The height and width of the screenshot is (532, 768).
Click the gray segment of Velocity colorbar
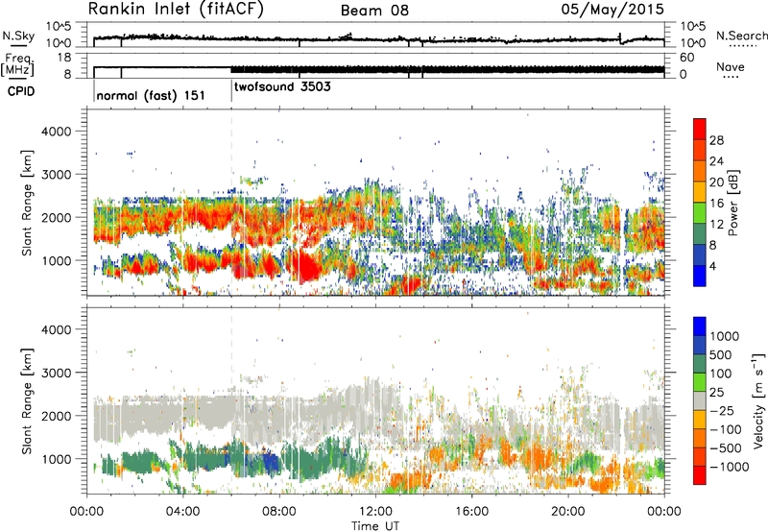(x=700, y=401)
